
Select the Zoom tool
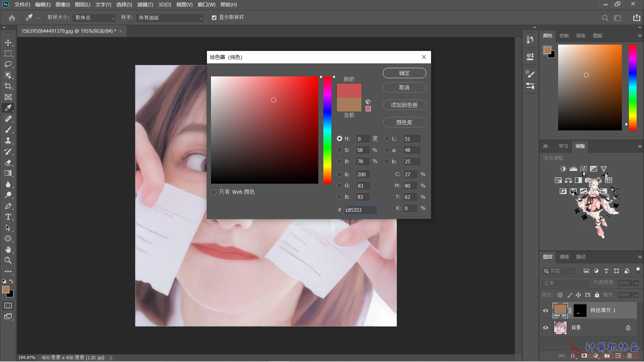pos(8,260)
